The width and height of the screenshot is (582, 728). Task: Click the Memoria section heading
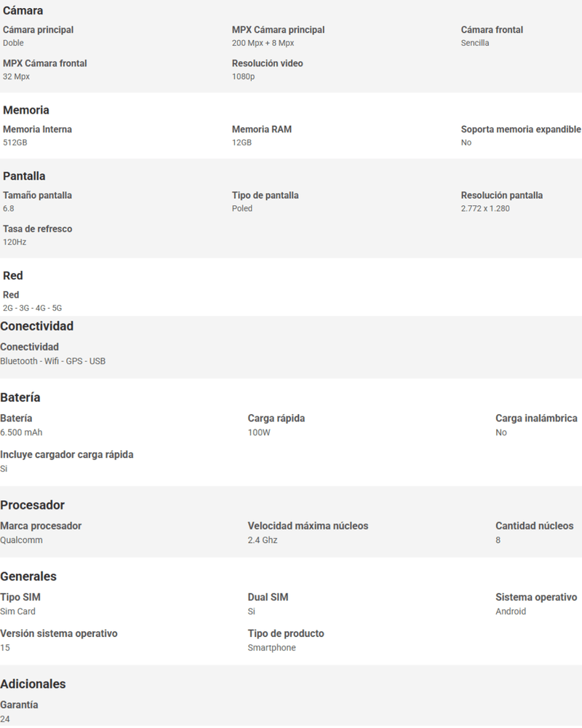point(26,110)
